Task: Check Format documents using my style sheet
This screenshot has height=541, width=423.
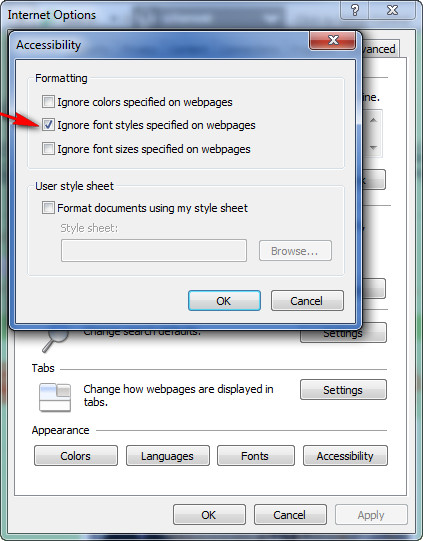Action: point(48,208)
